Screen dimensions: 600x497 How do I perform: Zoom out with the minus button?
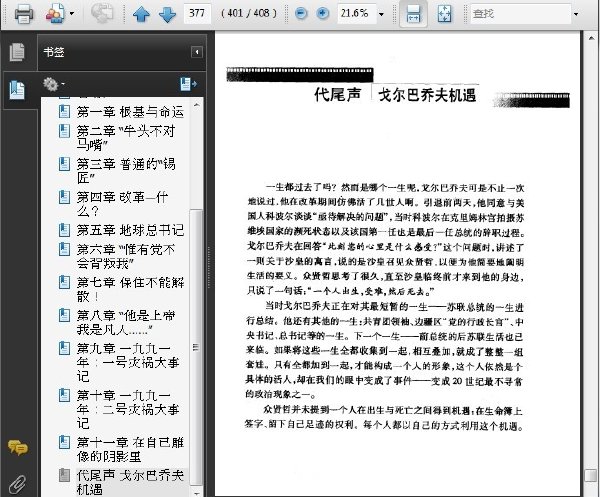point(301,13)
